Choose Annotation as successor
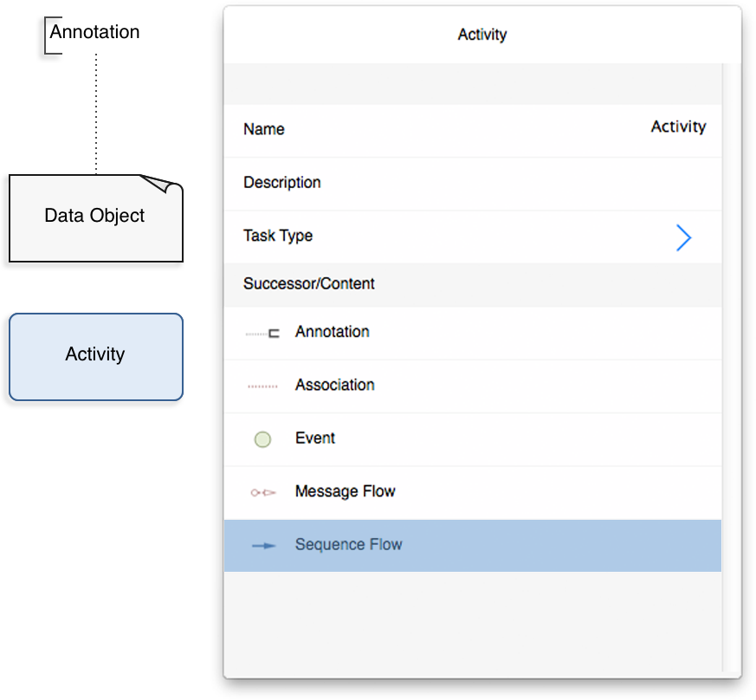The height and width of the screenshot is (700, 756). pyautogui.click(x=473, y=333)
